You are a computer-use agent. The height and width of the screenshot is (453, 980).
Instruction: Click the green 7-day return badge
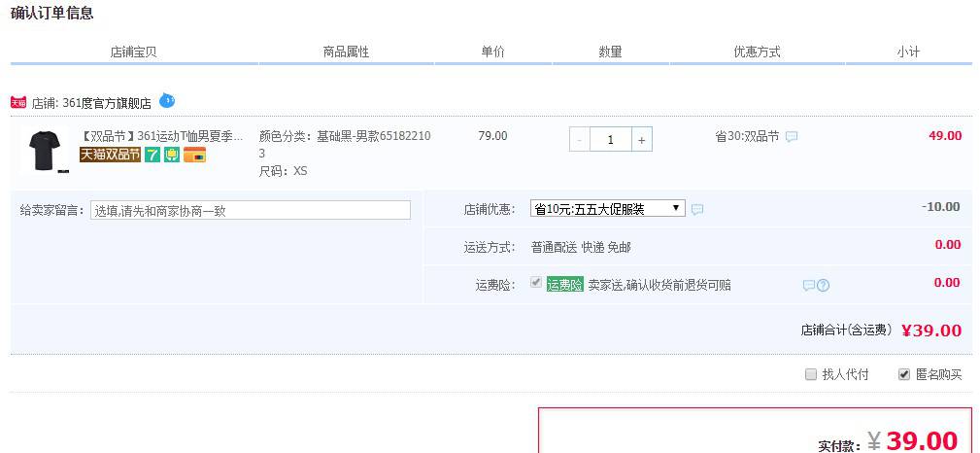152,155
